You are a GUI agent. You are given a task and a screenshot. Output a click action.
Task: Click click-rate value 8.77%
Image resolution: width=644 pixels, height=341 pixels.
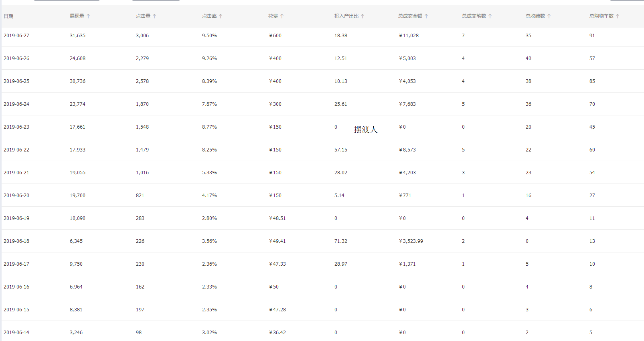[209, 127]
